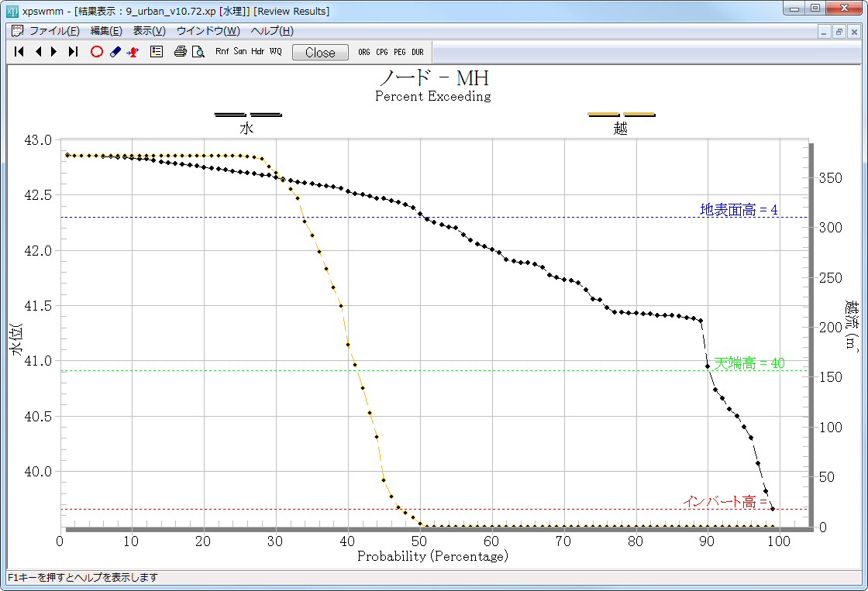Image resolution: width=868 pixels, height=591 pixels.
Task: Switch graph to DUR view
Action: 418,52
